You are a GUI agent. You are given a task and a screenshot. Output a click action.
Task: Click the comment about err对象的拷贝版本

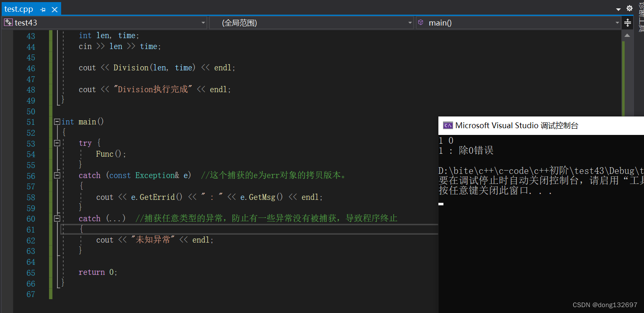274,176
